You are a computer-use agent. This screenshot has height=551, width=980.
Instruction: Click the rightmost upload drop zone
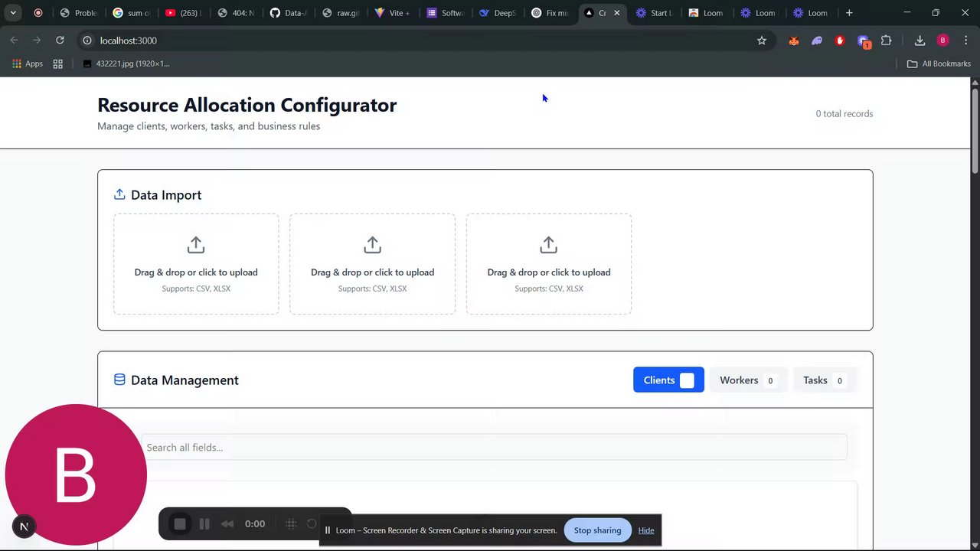click(x=549, y=264)
